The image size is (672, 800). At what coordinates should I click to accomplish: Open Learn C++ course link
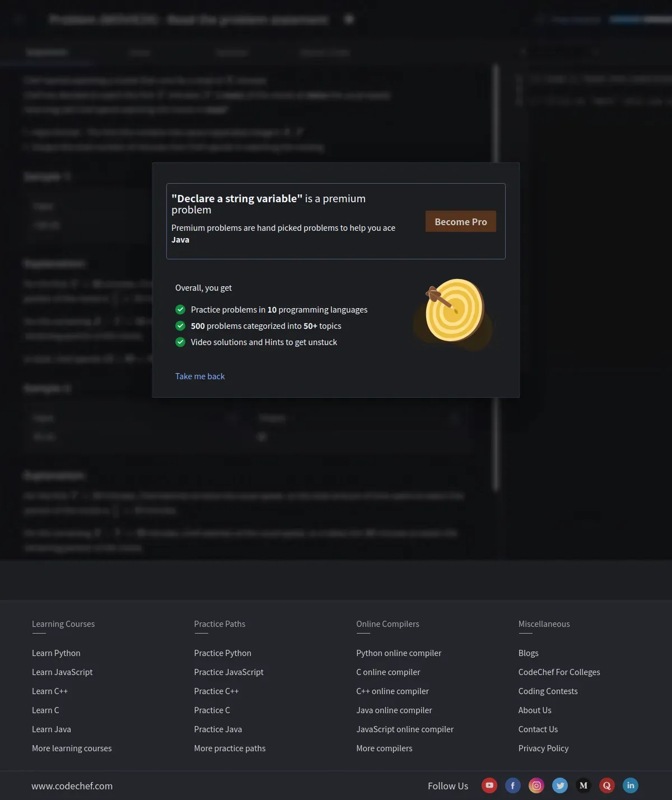(x=50, y=691)
